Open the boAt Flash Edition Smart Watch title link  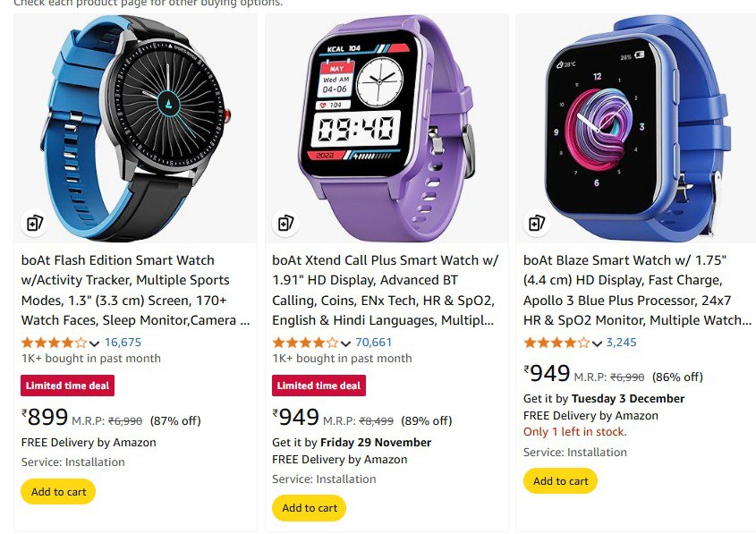click(x=135, y=290)
